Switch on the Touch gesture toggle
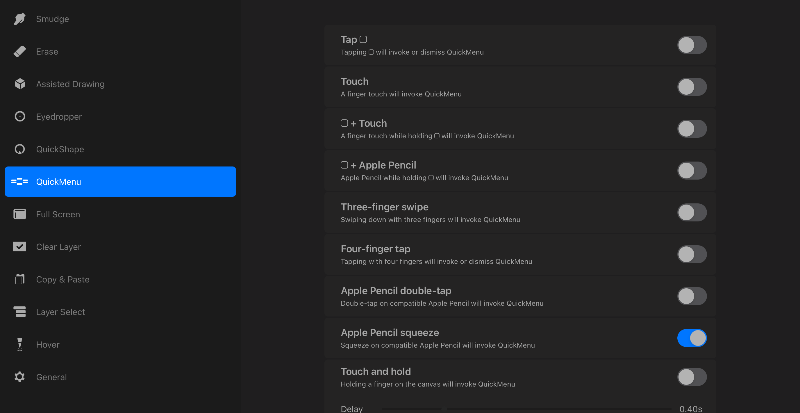Image resolution: width=800 pixels, height=413 pixels. pos(691,87)
